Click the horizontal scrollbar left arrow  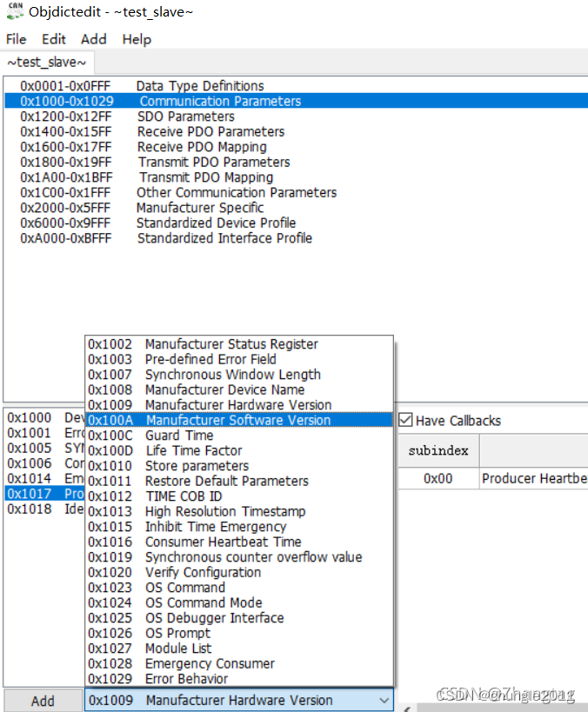(407, 709)
